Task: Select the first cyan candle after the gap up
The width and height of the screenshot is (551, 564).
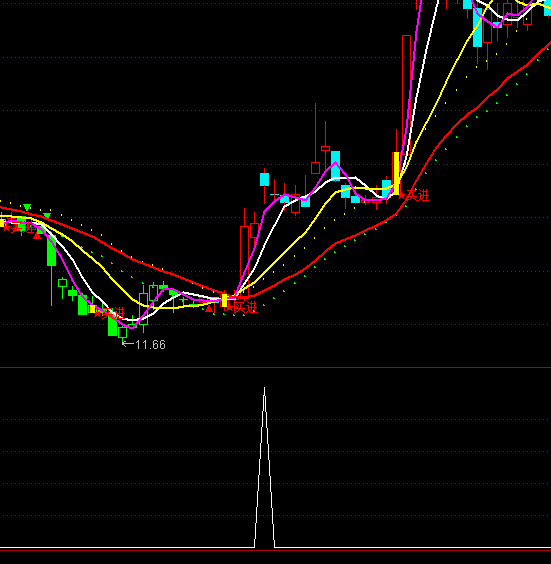Action: [x=264, y=179]
